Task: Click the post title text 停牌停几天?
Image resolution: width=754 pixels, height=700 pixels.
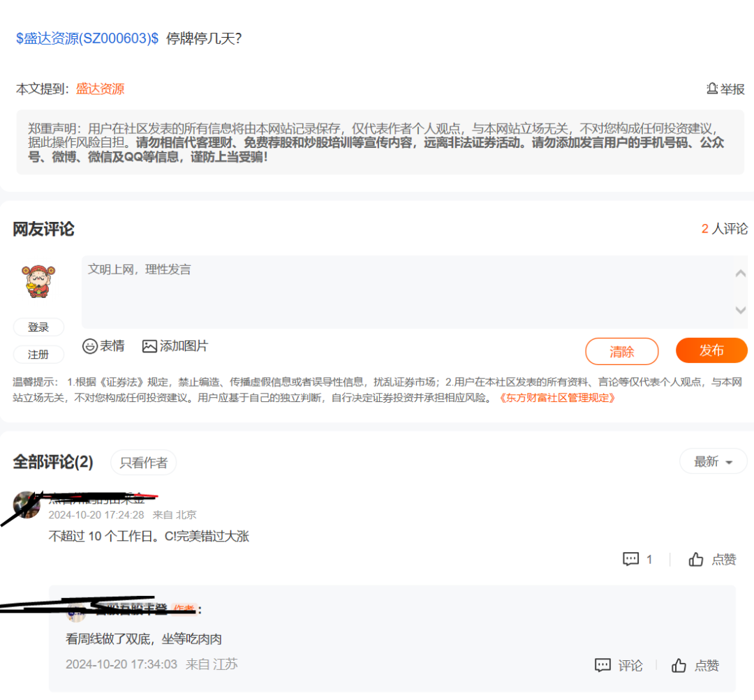Action: (204, 38)
